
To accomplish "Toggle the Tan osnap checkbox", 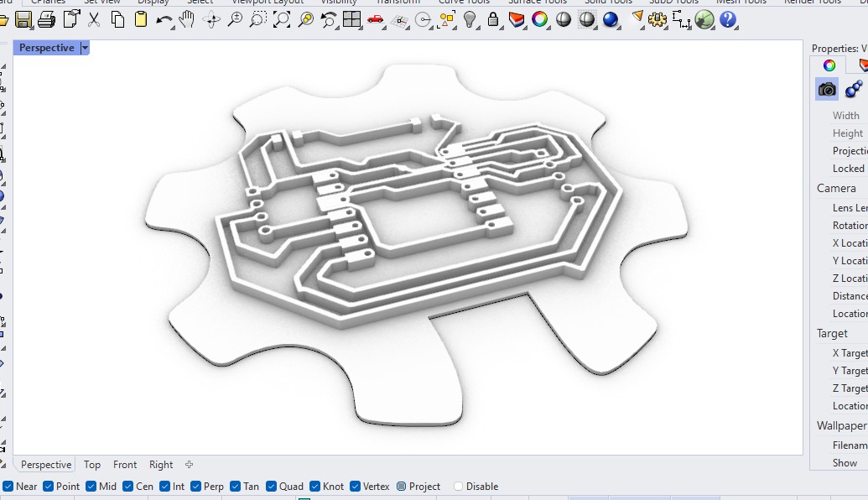I will [x=236, y=486].
